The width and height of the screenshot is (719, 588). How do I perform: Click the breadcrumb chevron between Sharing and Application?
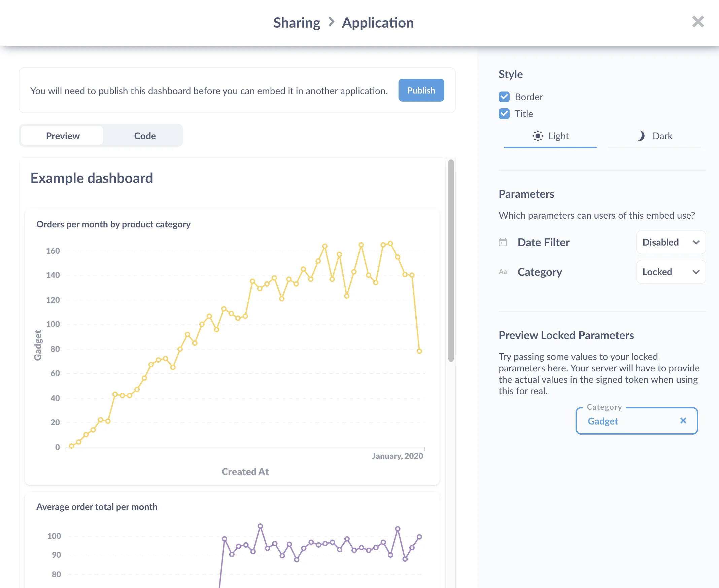click(x=331, y=22)
